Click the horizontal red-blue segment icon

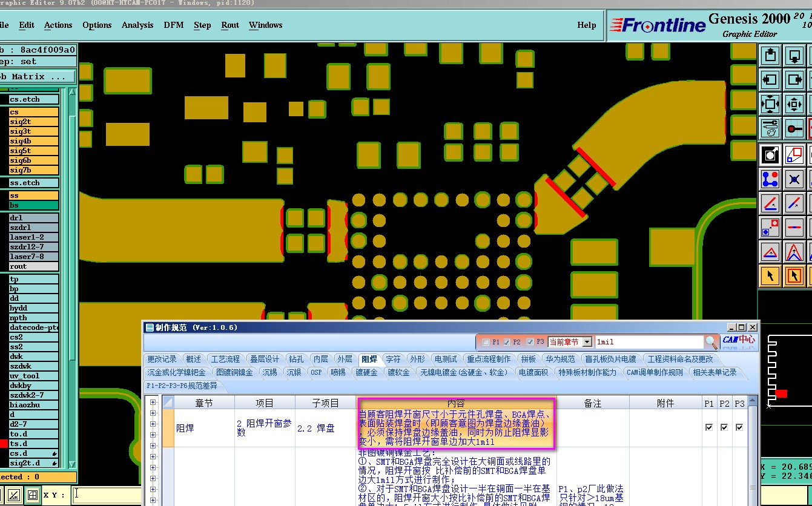(x=794, y=228)
